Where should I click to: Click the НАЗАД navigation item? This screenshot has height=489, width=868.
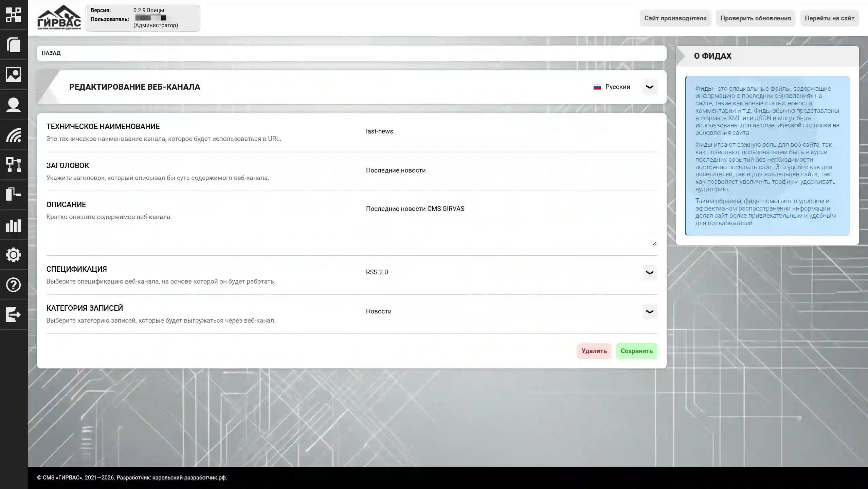coord(51,53)
